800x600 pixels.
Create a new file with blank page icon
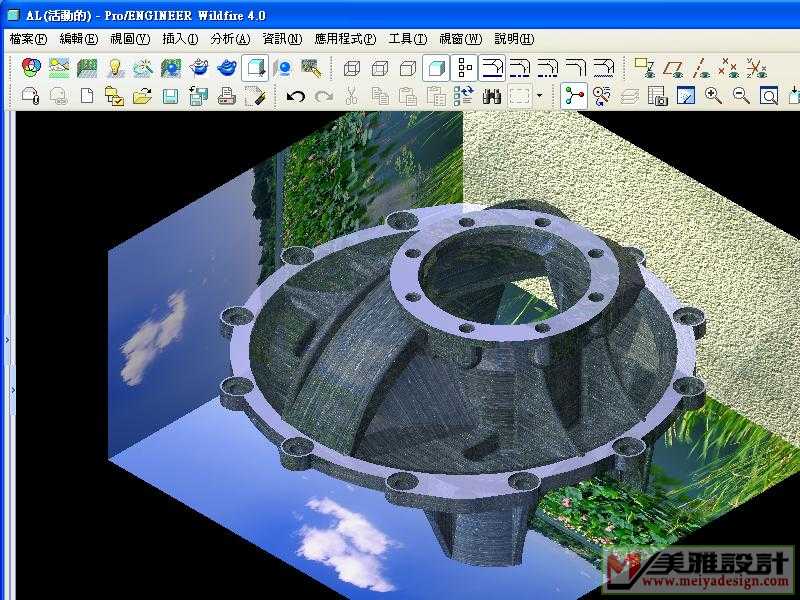[x=87, y=96]
